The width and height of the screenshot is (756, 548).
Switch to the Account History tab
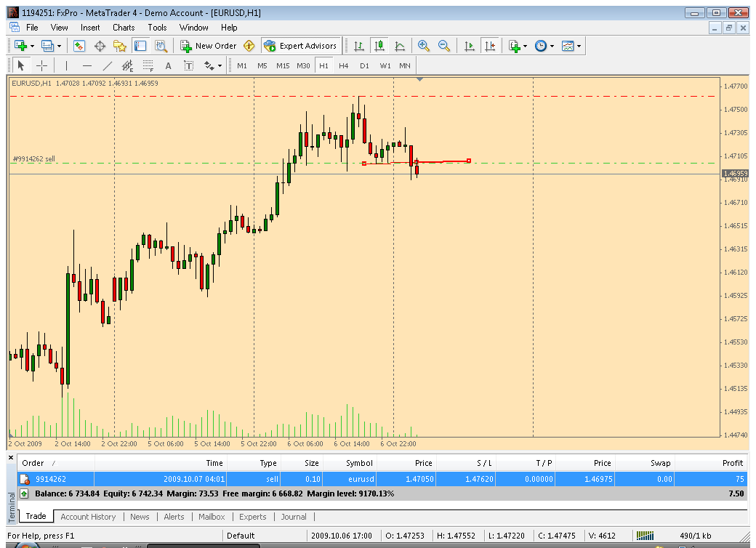coord(88,517)
